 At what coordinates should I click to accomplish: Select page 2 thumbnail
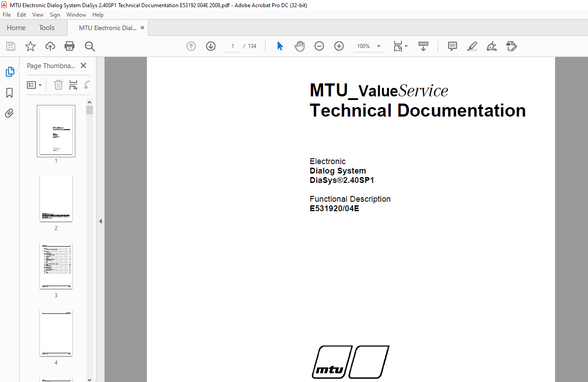56,198
